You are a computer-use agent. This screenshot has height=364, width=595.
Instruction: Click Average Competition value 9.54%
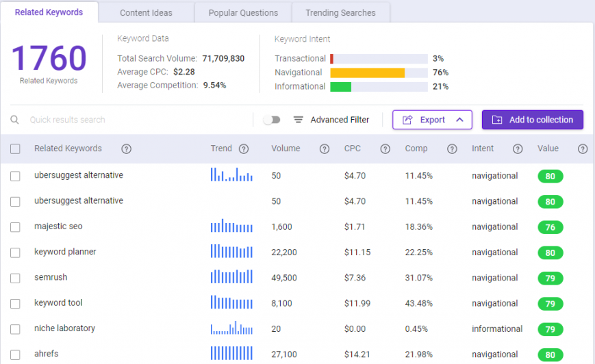(x=214, y=86)
